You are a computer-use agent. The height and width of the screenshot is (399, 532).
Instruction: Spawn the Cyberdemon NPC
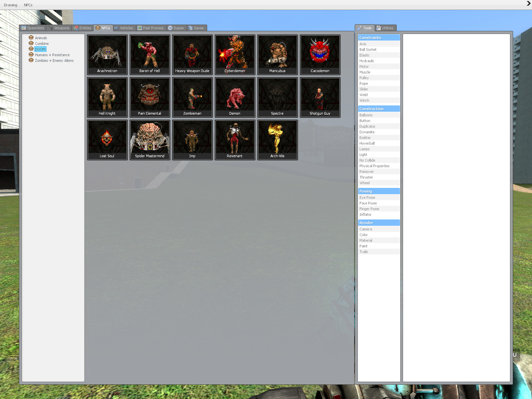(235, 55)
